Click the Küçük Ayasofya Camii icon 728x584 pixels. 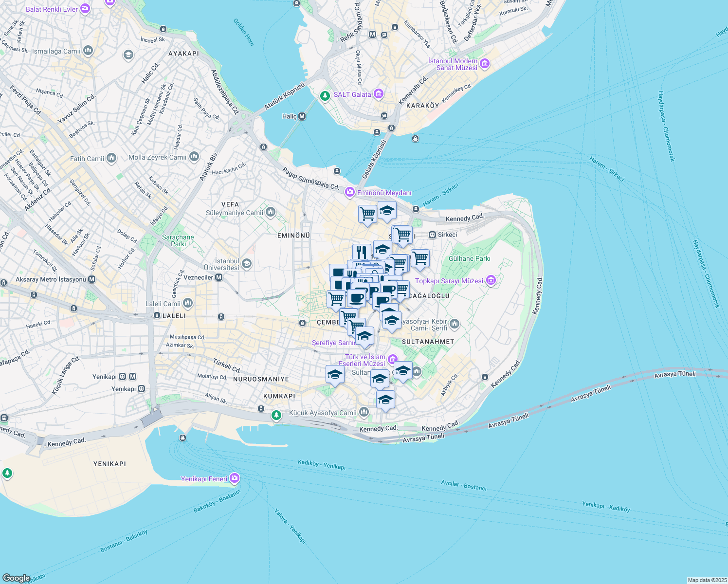click(364, 413)
